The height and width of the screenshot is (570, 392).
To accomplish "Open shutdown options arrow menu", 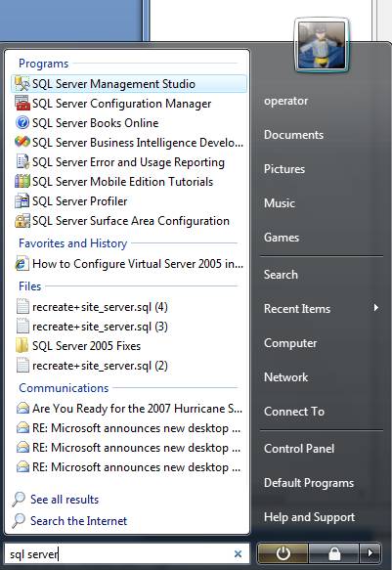I will (370, 553).
